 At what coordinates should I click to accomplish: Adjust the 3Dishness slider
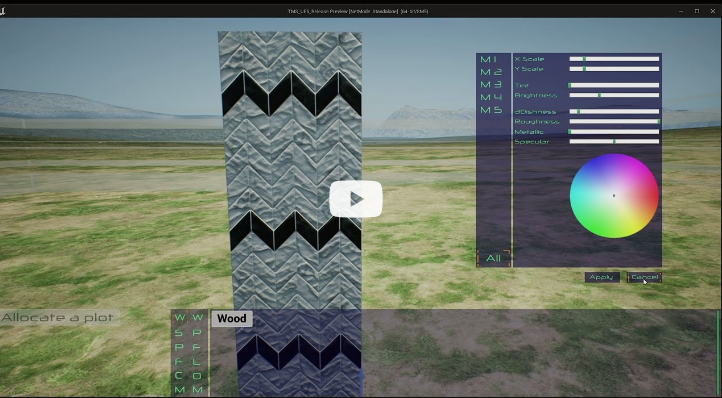(614, 111)
